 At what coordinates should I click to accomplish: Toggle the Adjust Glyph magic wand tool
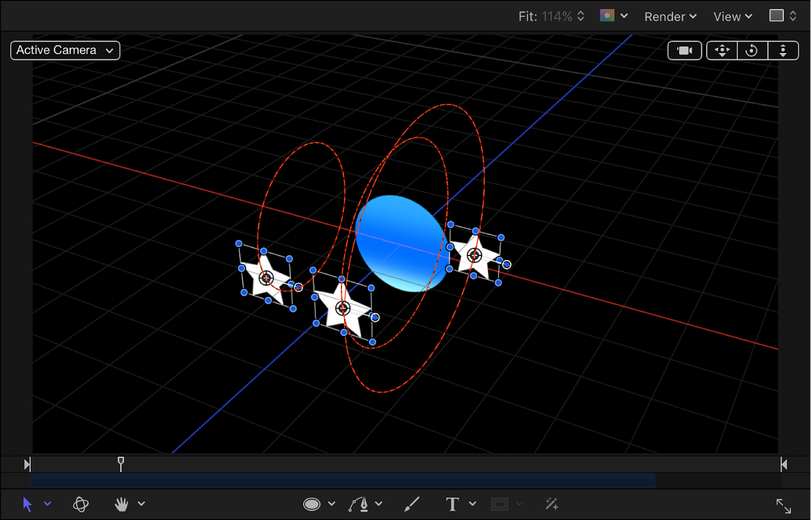[551, 504]
